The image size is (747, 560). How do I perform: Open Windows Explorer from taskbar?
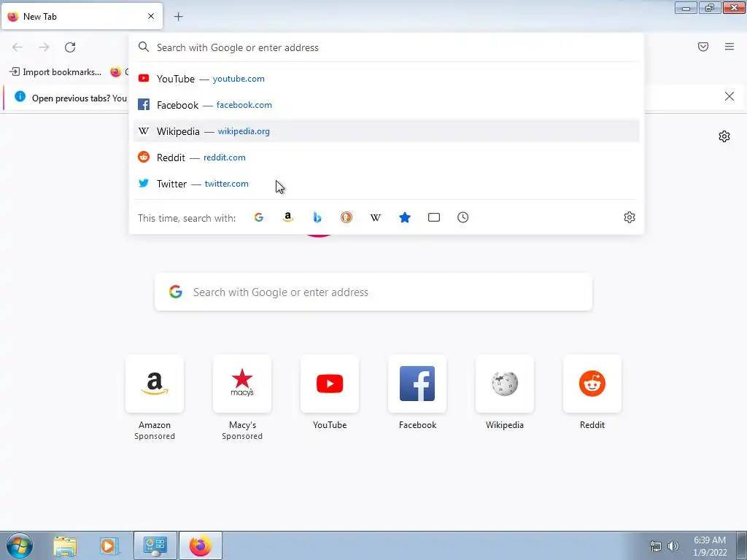(x=65, y=545)
